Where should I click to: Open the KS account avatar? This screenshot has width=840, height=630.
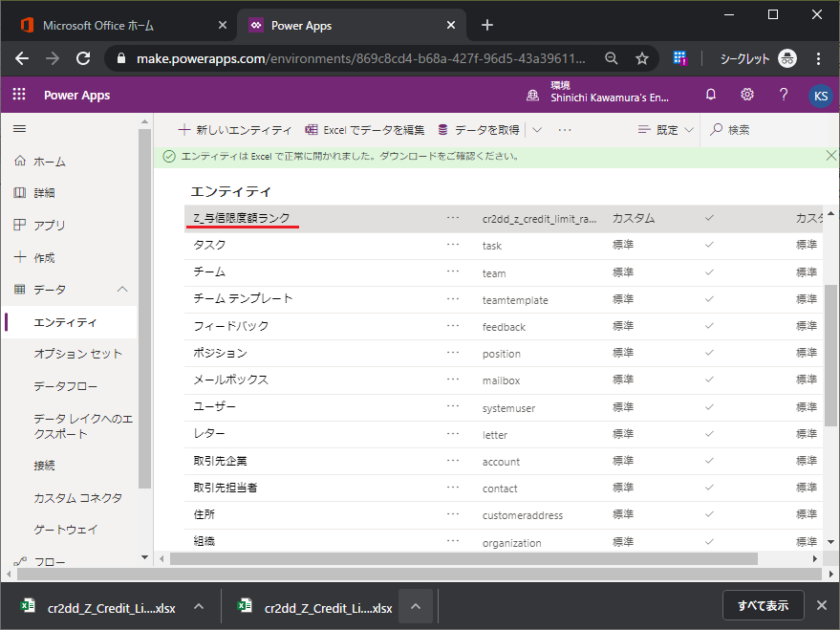click(820, 96)
